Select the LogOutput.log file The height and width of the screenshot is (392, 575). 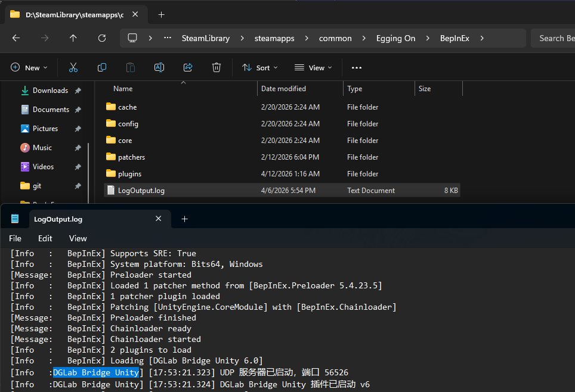pyautogui.click(x=141, y=191)
